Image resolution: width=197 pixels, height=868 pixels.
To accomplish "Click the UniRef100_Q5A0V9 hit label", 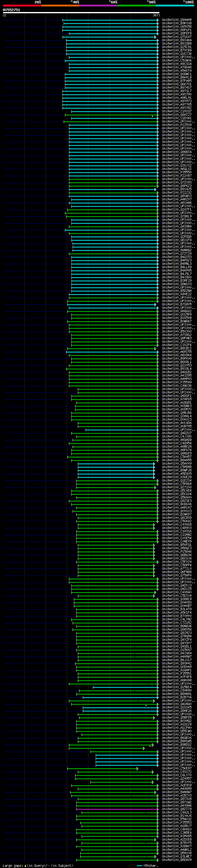I will (x=177, y=464).
